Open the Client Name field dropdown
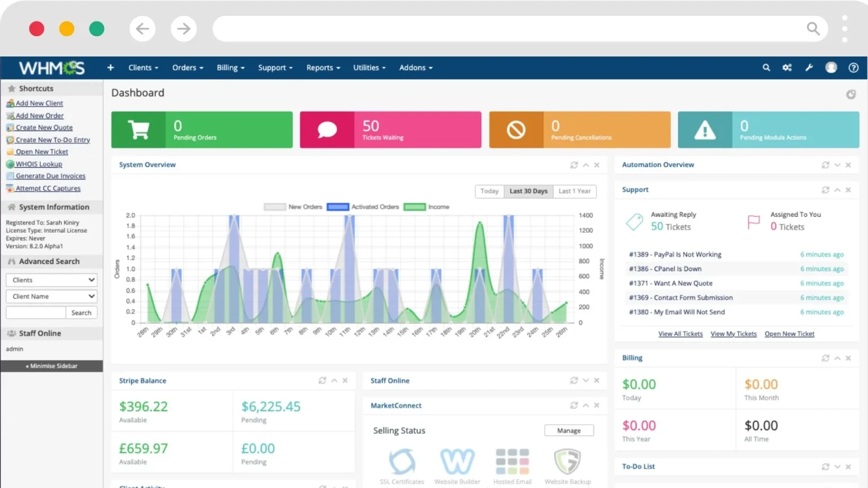868x488 pixels. (x=51, y=297)
